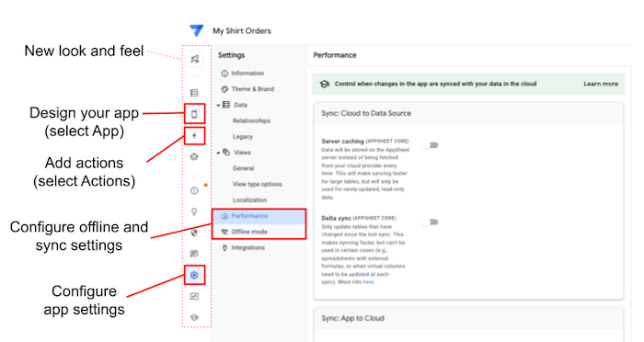Open the info icon with orange dot

point(194,190)
